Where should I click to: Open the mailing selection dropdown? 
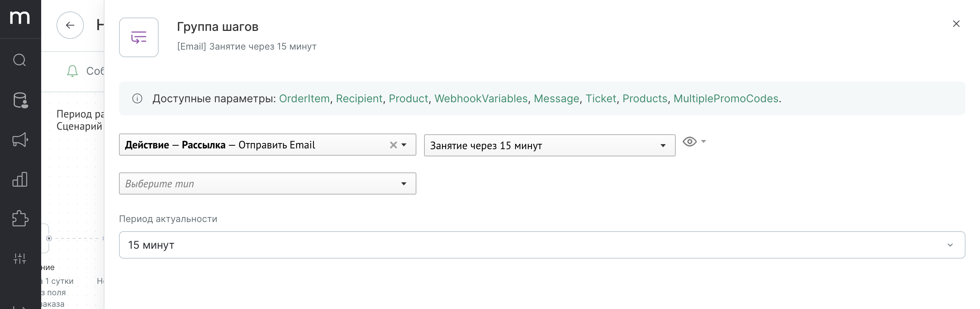pyautogui.click(x=549, y=145)
